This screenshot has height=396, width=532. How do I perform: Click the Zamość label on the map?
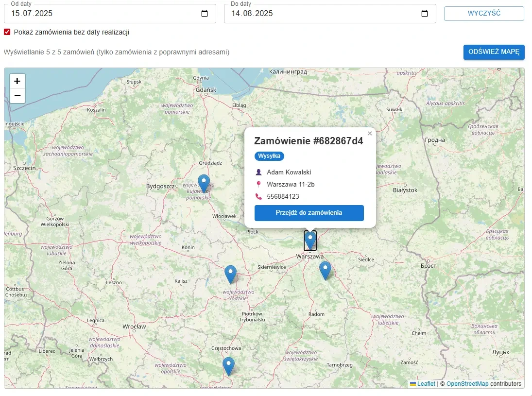409,362
